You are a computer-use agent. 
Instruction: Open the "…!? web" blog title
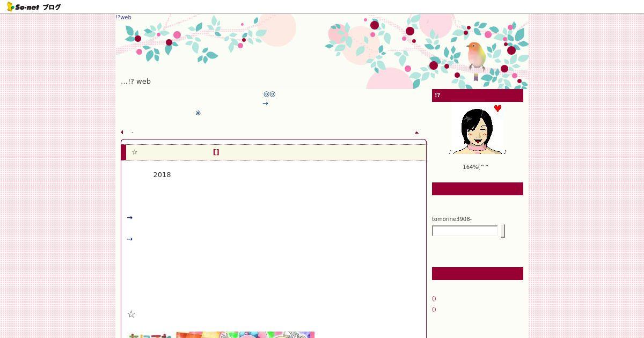(x=136, y=82)
